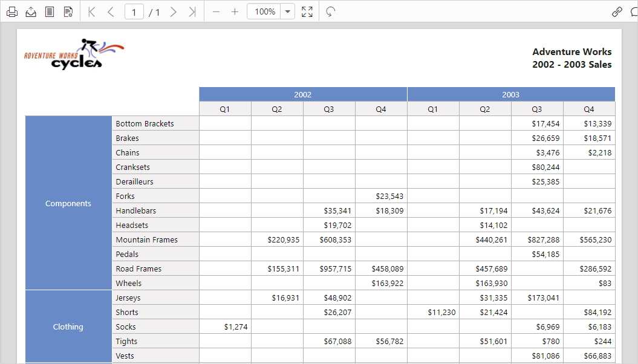This screenshot has height=364, width=638.
Task: Click the Bottom Brackets row label
Action: point(145,123)
